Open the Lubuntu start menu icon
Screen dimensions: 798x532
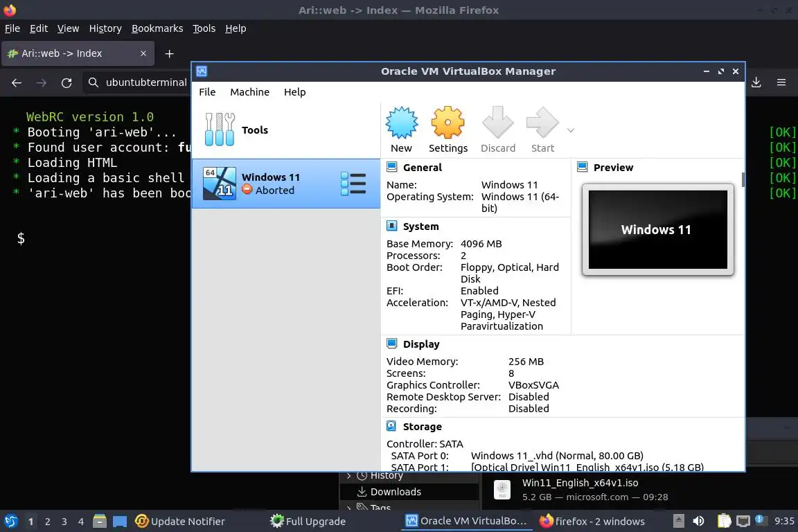click(10, 522)
